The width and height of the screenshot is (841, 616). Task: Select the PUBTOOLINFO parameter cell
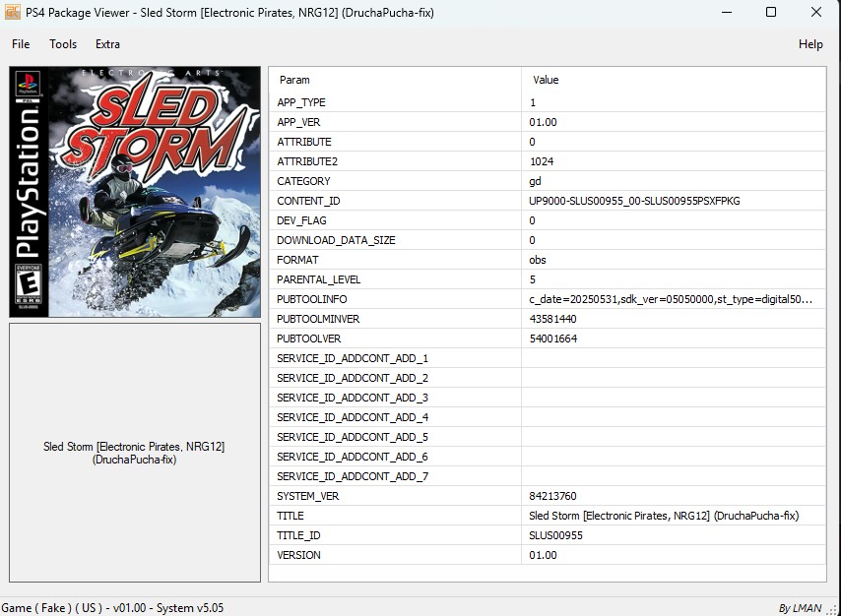point(395,299)
